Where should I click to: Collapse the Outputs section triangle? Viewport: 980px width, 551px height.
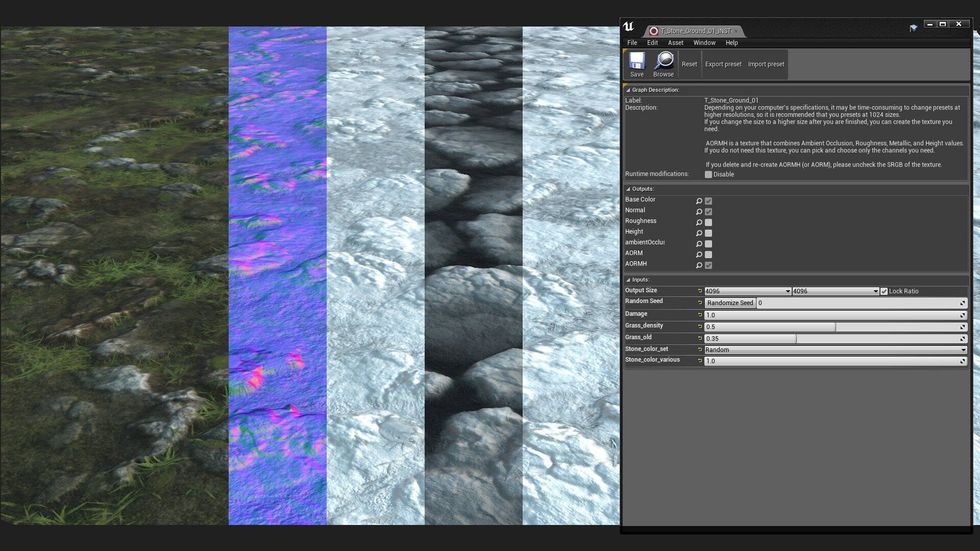pyautogui.click(x=628, y=189)
